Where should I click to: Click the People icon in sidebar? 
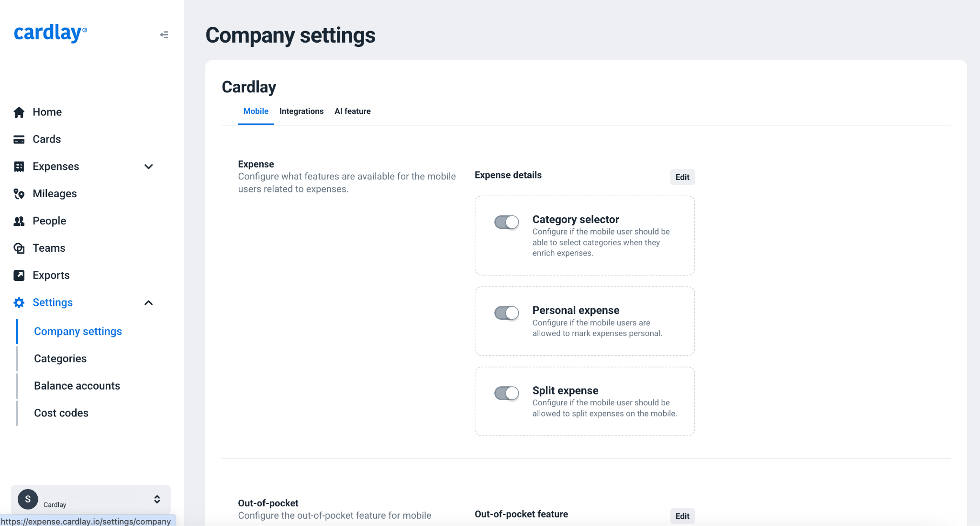point(19,221)
